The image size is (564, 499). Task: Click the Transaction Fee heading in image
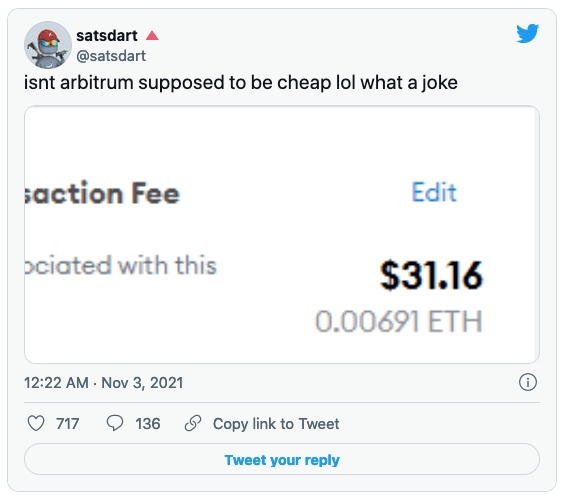click(102, 194)
